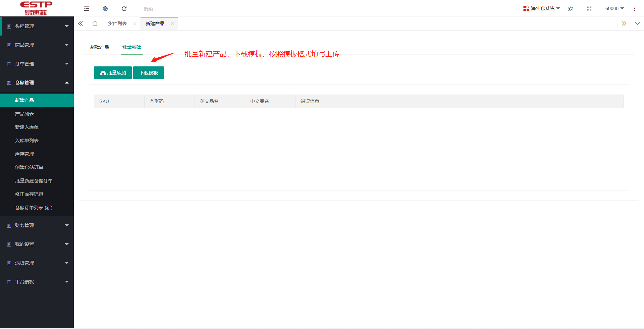Open 新建产品 in the sidebar
The image size is (644, 329).
37,100
